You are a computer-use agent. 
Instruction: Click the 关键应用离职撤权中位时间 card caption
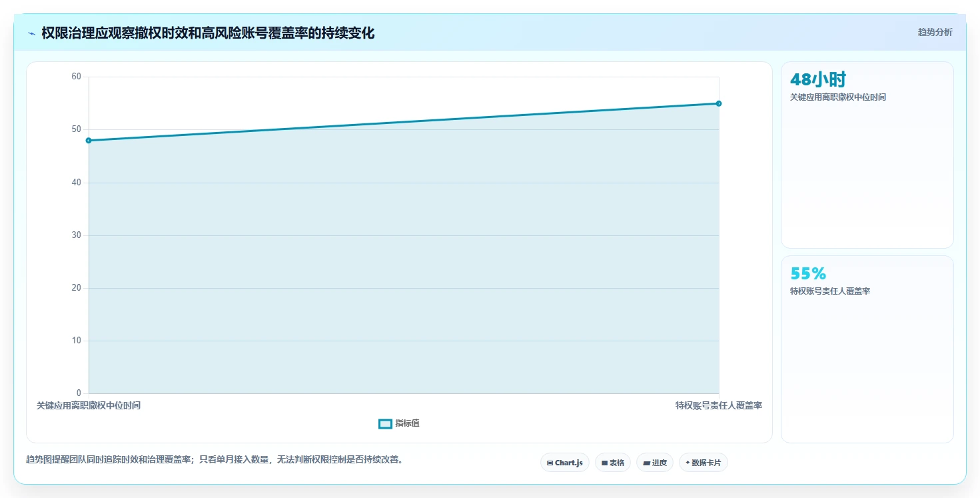837,97
